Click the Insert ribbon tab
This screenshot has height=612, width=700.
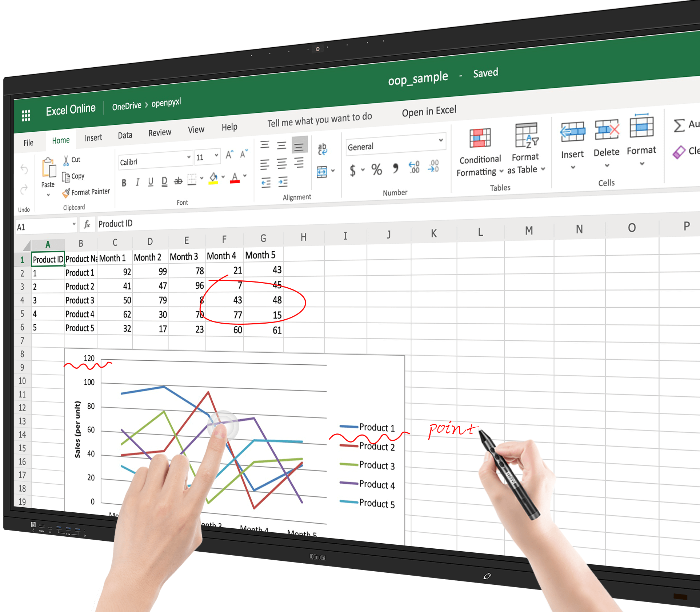point(92,134)
